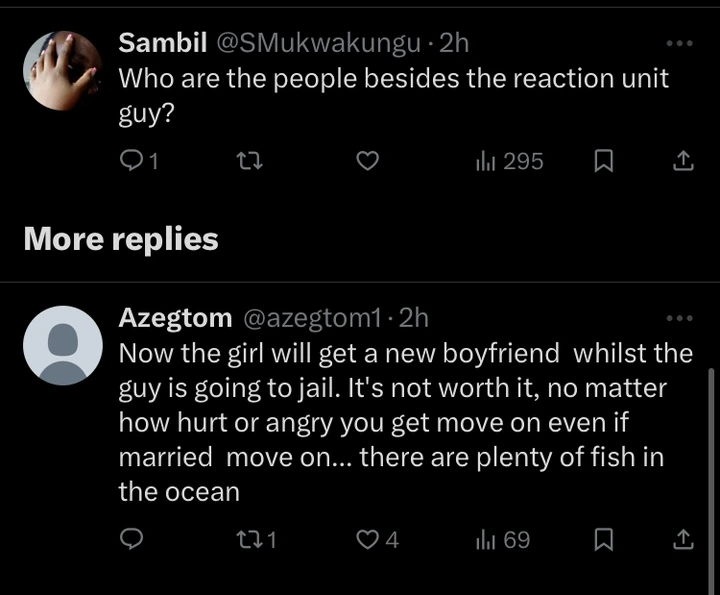The width and height of the screenshot is (720, 595).
Task: Like Azegtom's tweet with 4 likes
Action: point(378,539)
